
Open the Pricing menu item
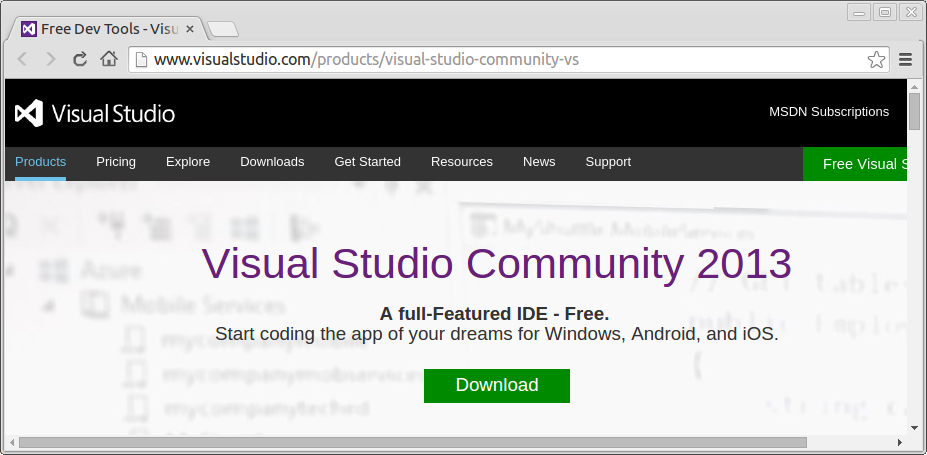[x=116, y=162]
